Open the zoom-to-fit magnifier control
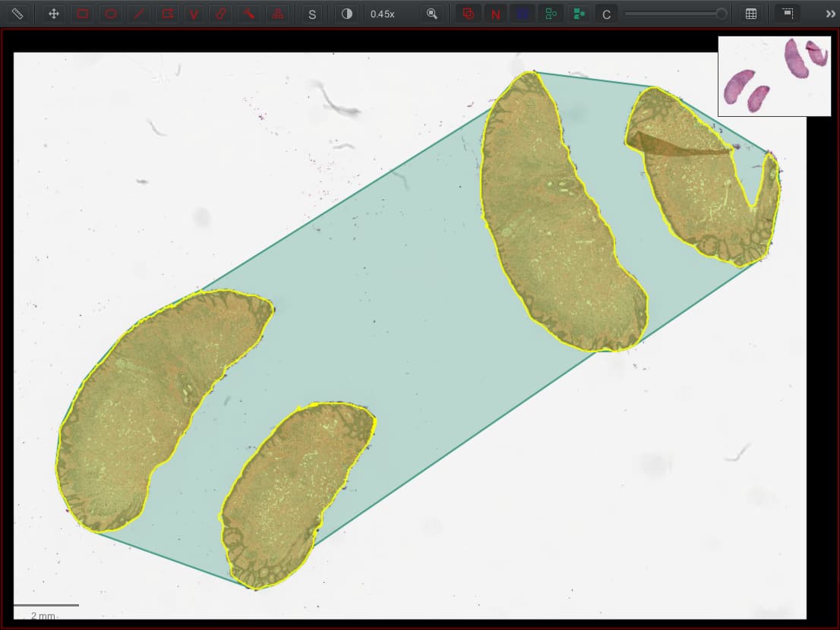The width and height of the screenshot is (840, 630). point(433,13)
